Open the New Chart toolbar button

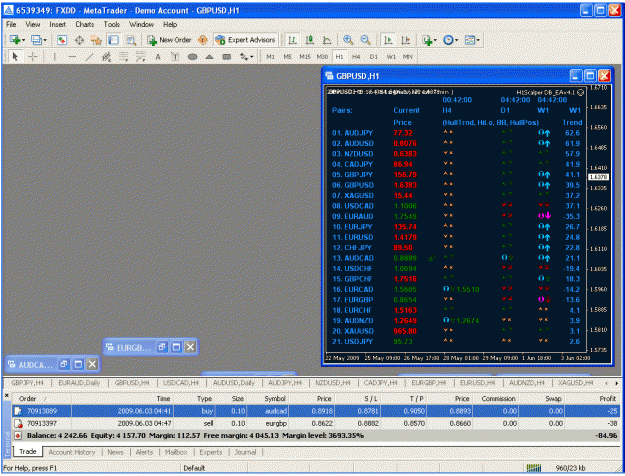tap(15, 40)
